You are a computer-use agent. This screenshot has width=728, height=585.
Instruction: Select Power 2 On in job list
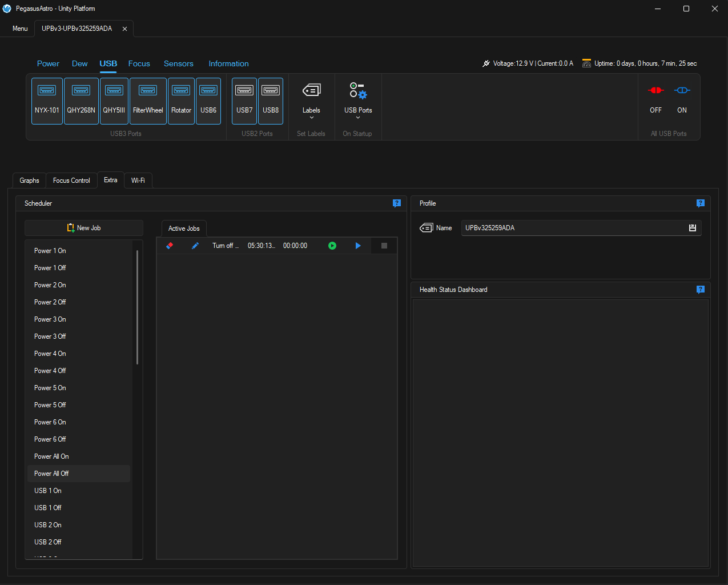coord(79,285)
